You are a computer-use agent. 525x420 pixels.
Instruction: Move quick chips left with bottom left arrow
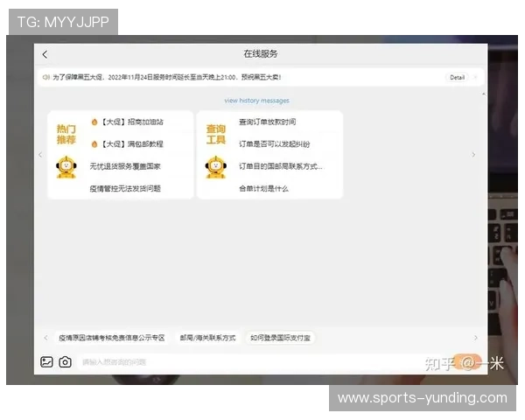tap(45, 338)
